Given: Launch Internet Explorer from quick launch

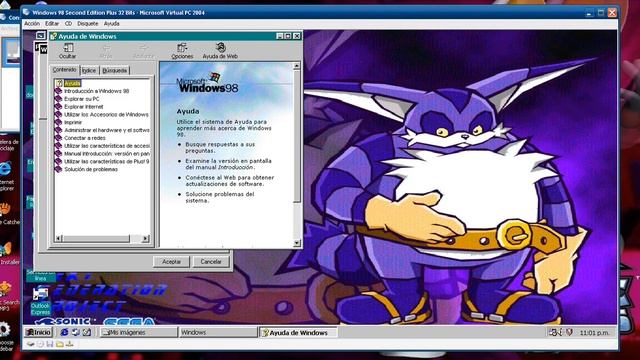Looking at the screenshot, I should click(x=64, y=332).
